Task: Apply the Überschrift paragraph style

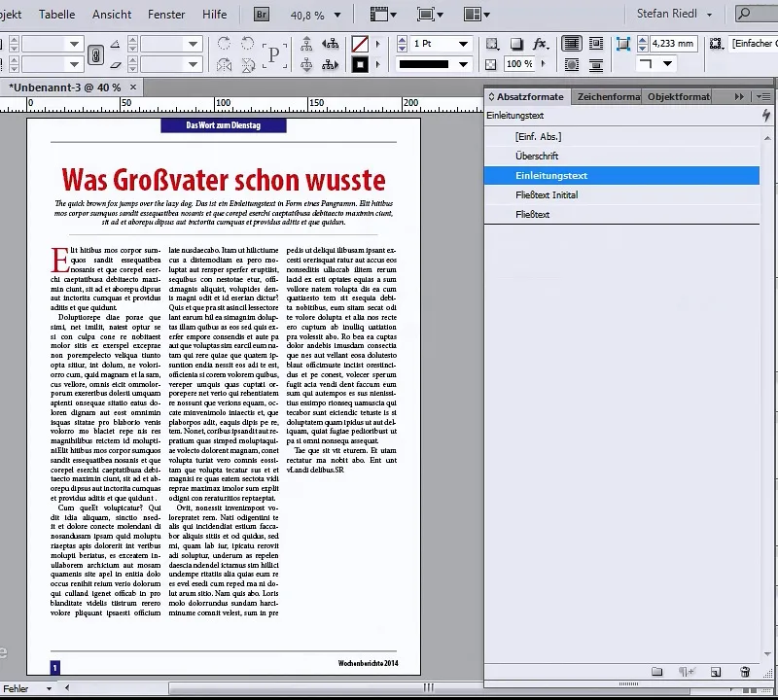Action: [621, 156]
